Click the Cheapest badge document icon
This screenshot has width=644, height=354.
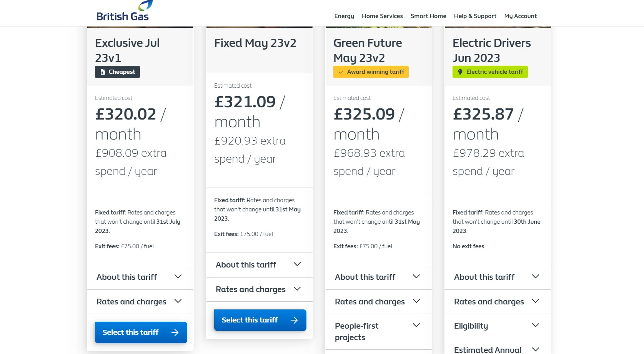pyautogui.click(x=103, y=72)
